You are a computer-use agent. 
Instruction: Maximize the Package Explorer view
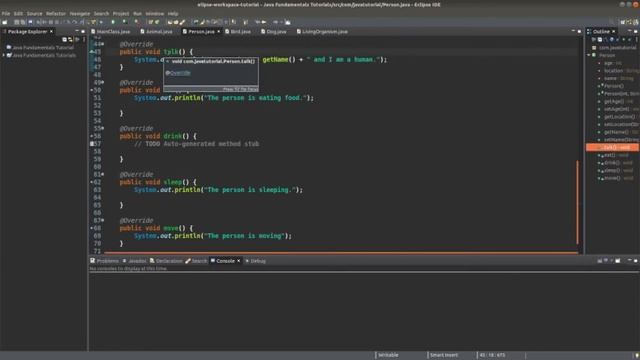click(83, 31)
